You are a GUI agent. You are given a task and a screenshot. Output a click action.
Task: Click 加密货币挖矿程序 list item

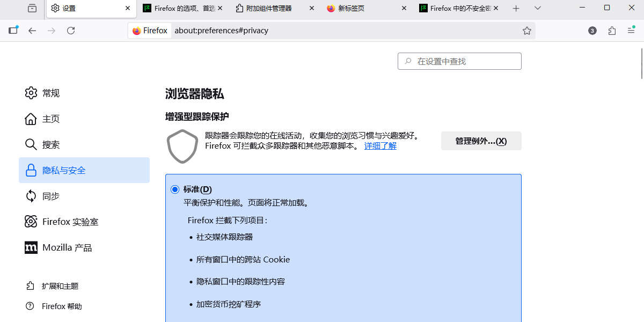pyautogui.click(x=229, y=304)
